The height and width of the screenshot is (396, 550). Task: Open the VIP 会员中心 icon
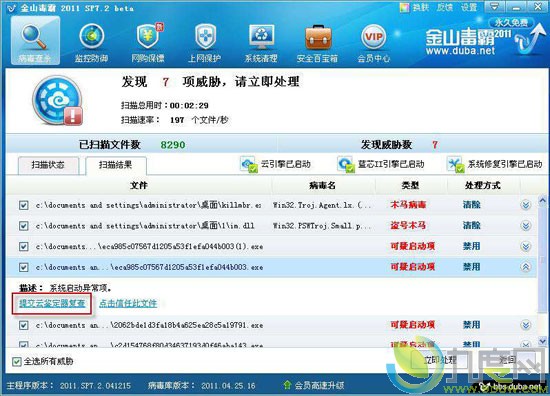pos(374,36)
